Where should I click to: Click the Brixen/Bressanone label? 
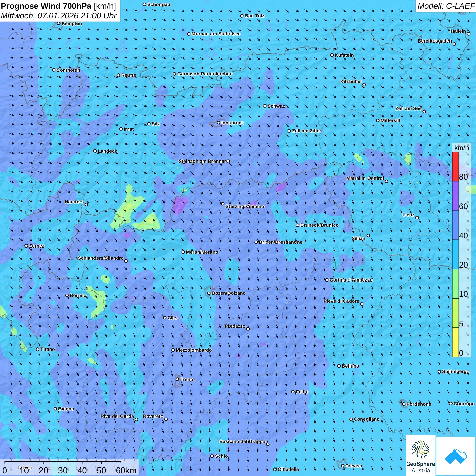[280, 242]
